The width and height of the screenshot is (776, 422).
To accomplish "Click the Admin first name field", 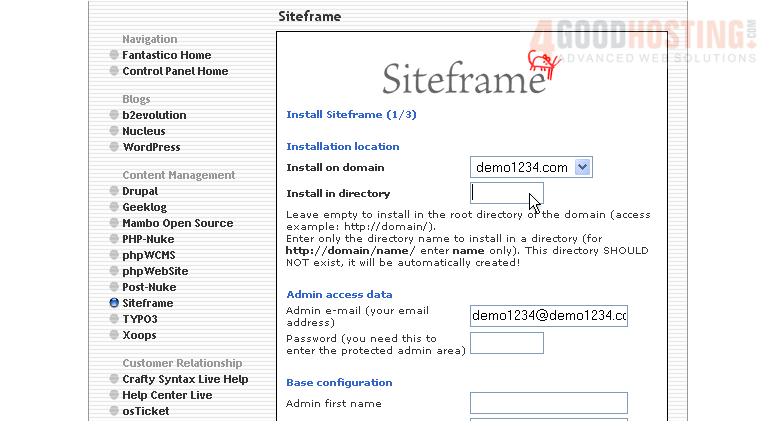I will pyautogui.click(x=548, y=403).
